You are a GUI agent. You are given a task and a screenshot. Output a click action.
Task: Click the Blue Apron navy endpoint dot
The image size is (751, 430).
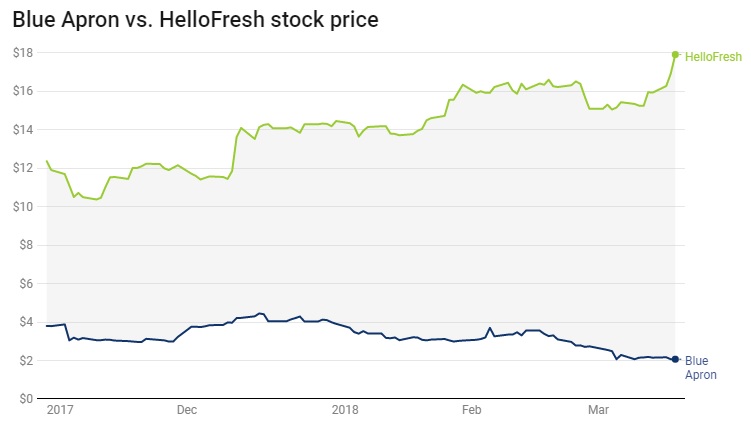(x=675, y=359)
